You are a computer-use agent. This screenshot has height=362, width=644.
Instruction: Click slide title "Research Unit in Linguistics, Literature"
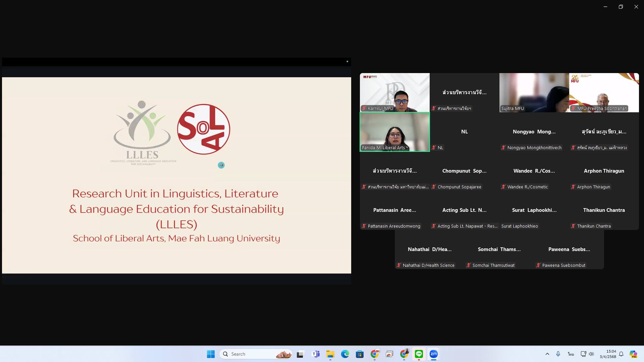click(175, 194)
